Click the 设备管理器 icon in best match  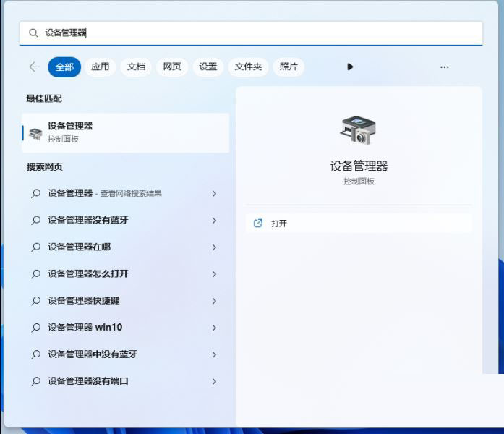click(35, 134)
